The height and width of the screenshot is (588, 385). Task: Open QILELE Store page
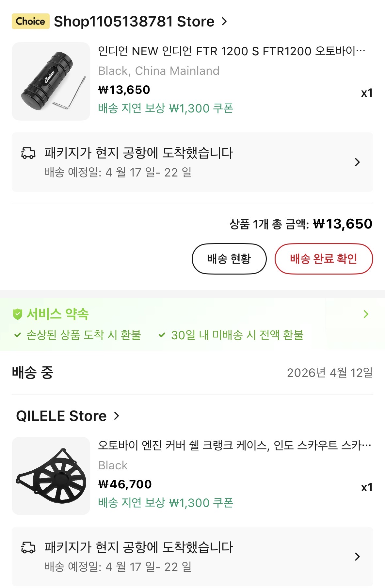[x=61, y=416]
